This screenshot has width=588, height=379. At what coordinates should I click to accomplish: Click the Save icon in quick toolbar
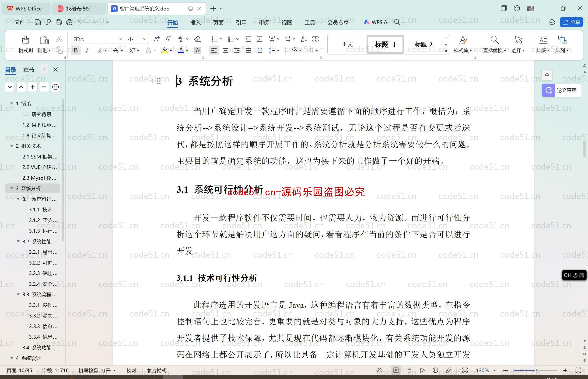(x=38, y=22)
